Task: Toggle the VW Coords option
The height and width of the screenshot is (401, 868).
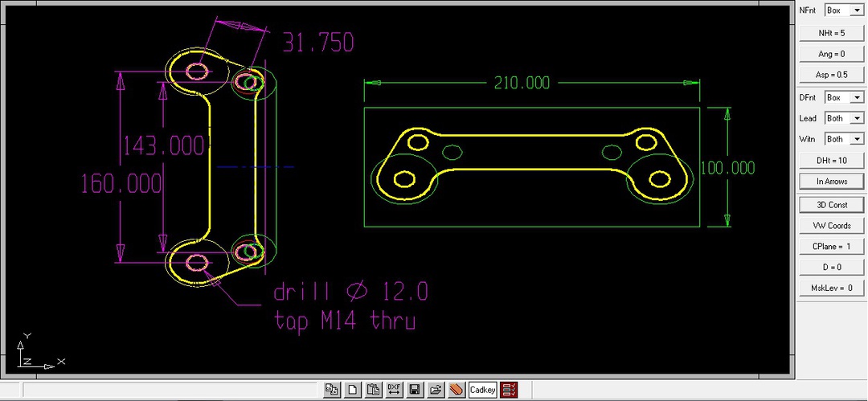Action: pyautogui.click(x=831, y=226)
